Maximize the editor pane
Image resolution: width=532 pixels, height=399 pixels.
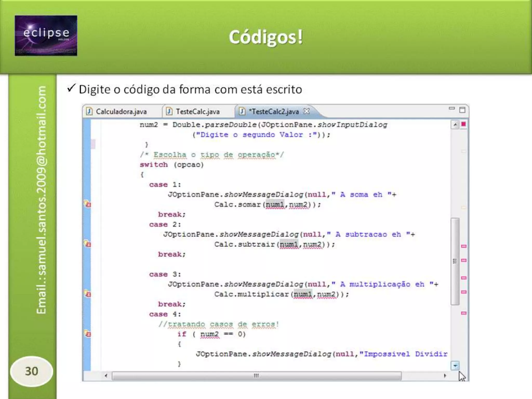(462, 110)
